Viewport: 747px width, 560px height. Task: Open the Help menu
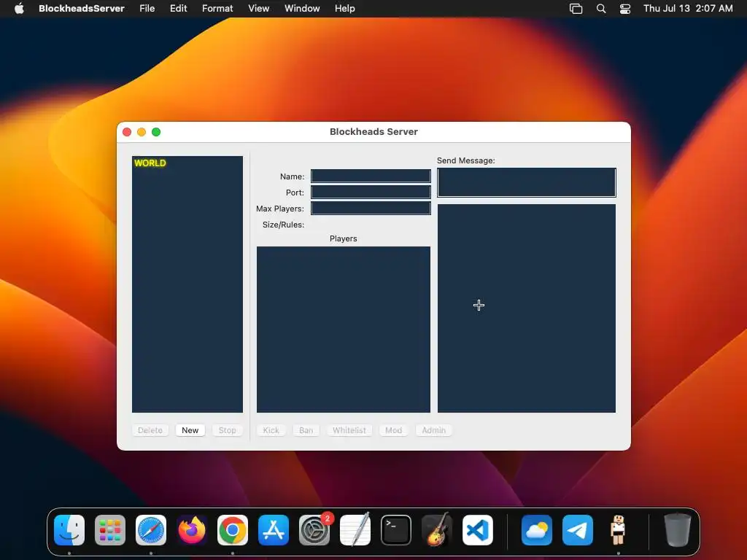pos(344,9)
